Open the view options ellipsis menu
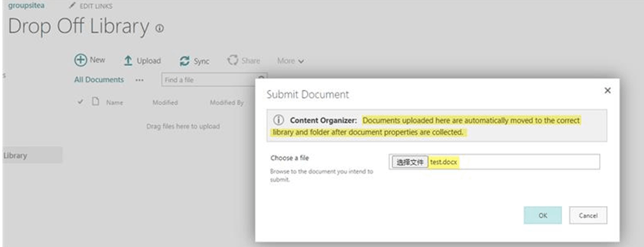Screen dimensions: 644x247 coord(139,80)
